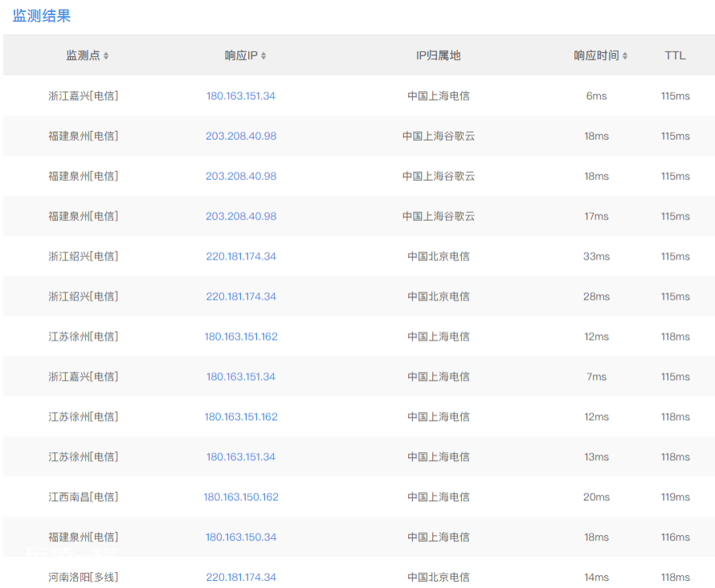Open the 监测结果 section title
Viewport: 715px width, 588px height.
point(42,16)
